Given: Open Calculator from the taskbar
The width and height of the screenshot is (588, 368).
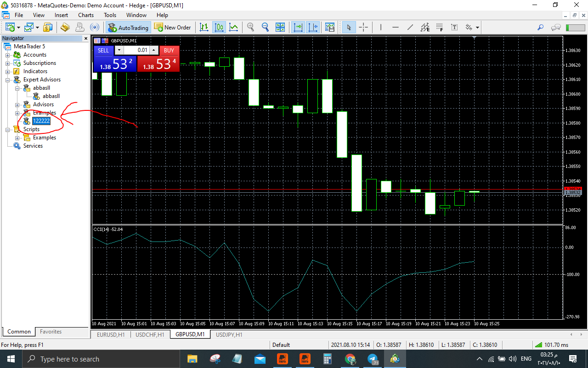Looking at the screenshot, I should coord(328,359).
